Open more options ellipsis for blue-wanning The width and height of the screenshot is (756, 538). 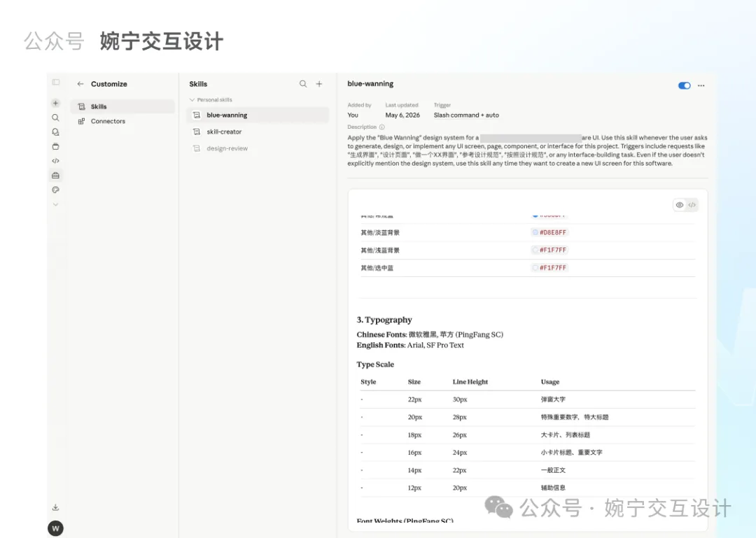pyautogui.click(x=701, y=86)
